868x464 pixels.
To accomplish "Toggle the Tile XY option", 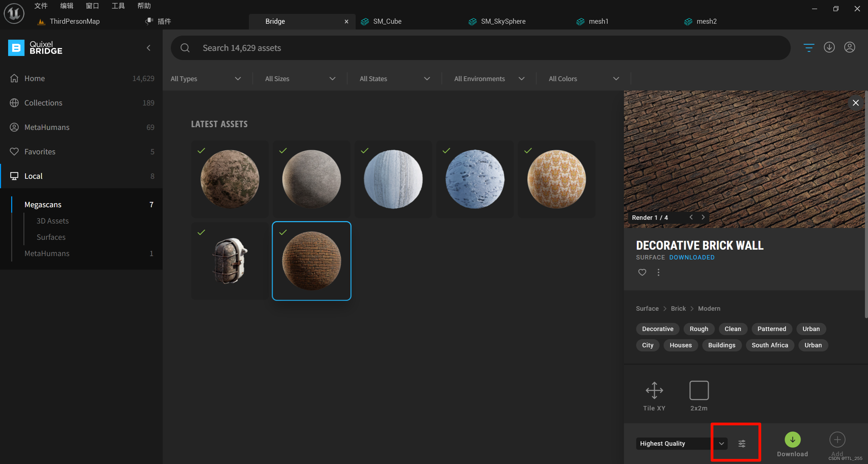I will tap(654, 391).
